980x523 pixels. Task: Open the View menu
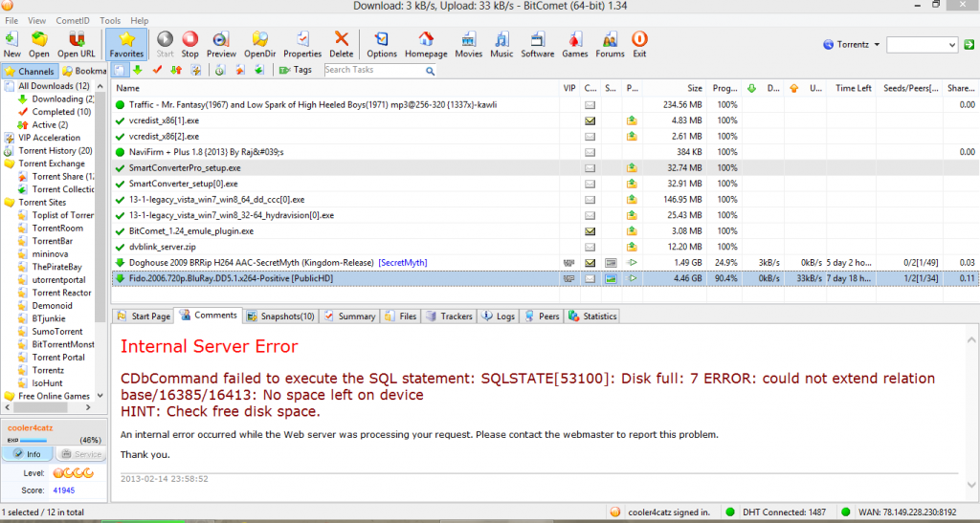pyautogui.click(x=37, y=21)
